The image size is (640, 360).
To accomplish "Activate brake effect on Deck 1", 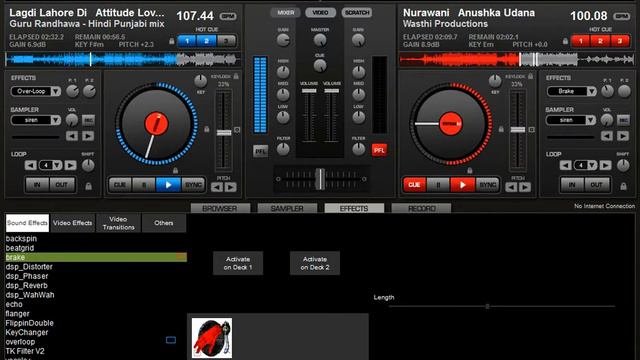I will pos(238,263).
